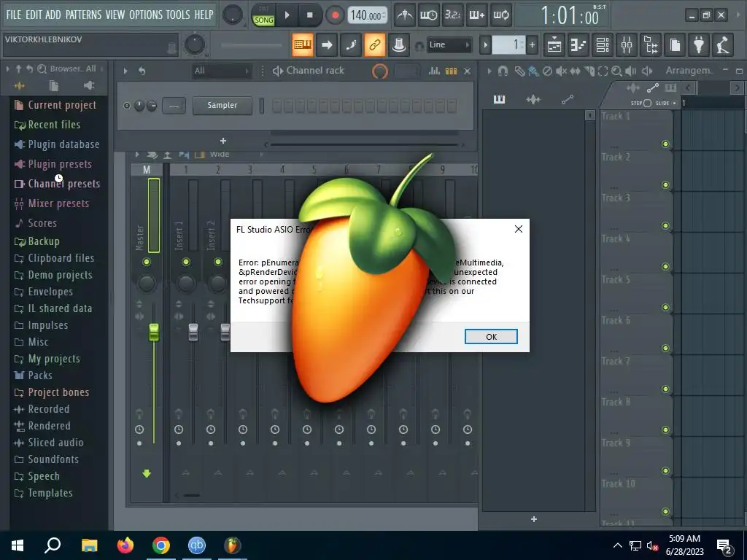Click the Windows Start button
Viewport: 747px width, 560px height.
18,545
